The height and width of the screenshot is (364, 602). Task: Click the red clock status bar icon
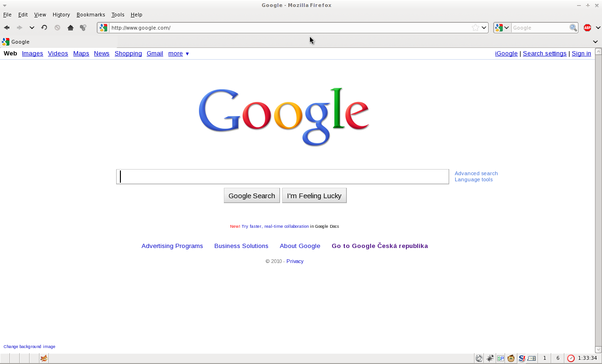click(x=570, y=358)
